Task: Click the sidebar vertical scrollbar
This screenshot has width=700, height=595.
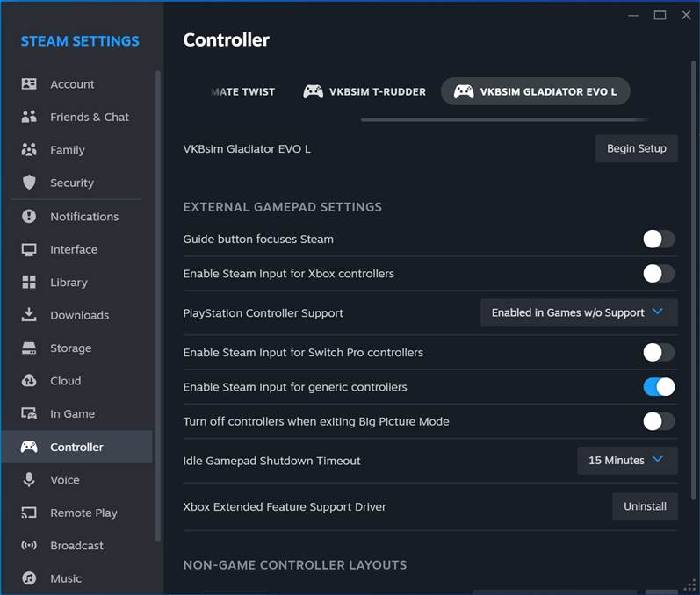Action: tap(157, 306)
